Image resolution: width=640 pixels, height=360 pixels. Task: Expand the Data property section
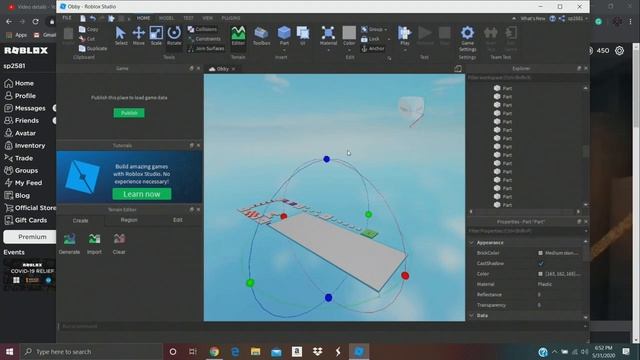tap(472, 316)
